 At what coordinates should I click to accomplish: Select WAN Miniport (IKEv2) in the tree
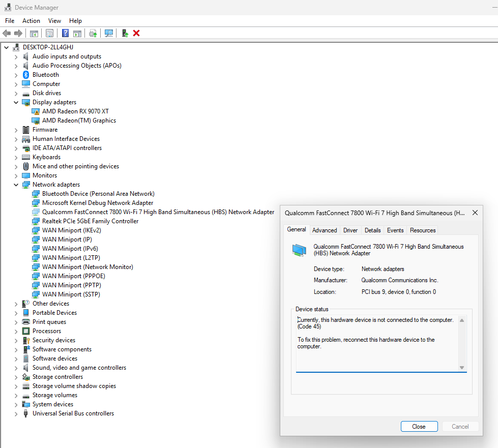(71, 230)
